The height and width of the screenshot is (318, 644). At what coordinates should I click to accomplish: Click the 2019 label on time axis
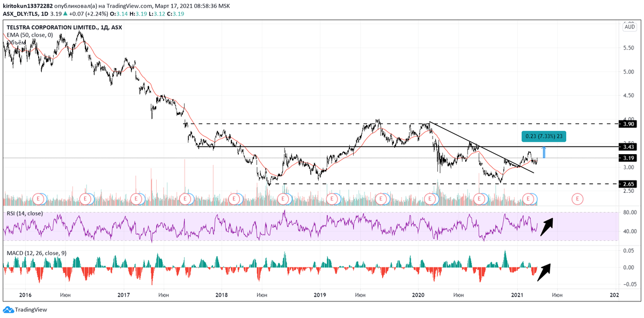[320, 295]
